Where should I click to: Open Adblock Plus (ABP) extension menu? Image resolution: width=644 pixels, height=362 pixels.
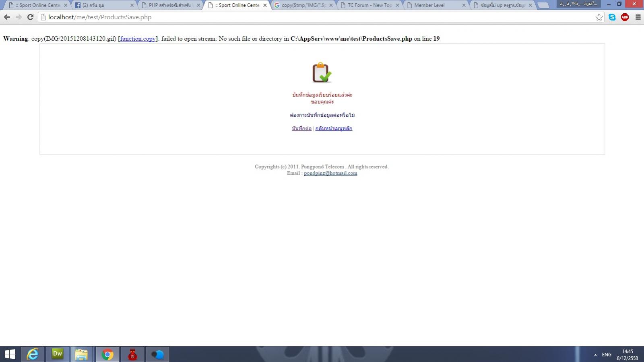(625, 17)
